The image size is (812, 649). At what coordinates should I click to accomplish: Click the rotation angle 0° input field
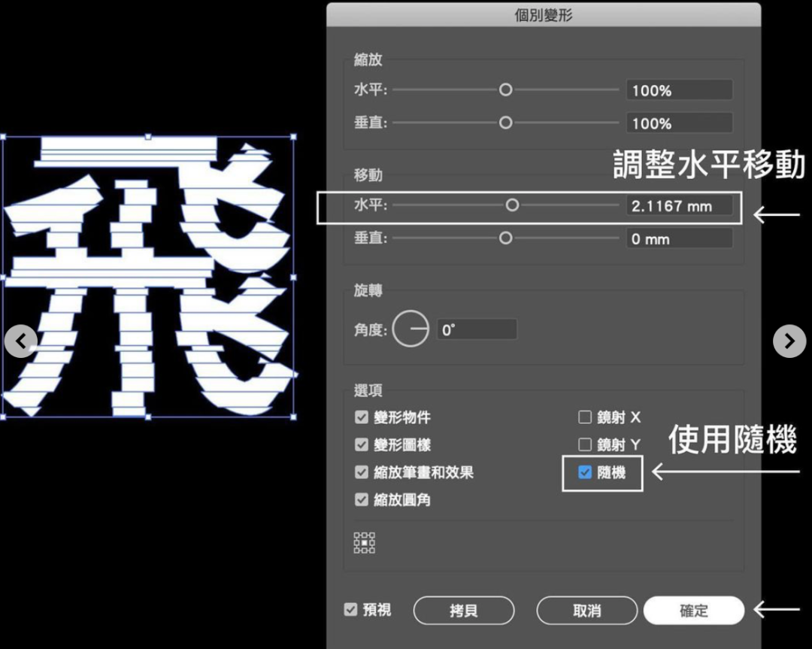pos(476,329)
